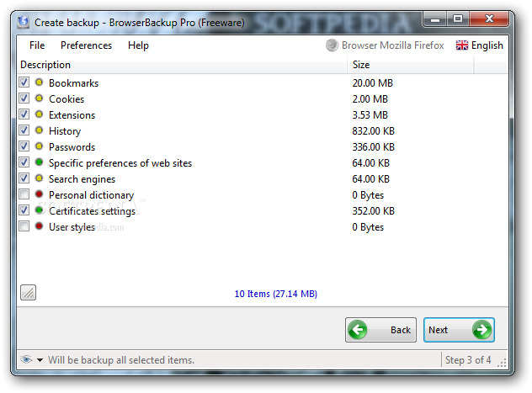This screenshot has width=532, height=393.
Task: Open the Preferences menu
Action: pyautogui.click(x=86, y=45)
